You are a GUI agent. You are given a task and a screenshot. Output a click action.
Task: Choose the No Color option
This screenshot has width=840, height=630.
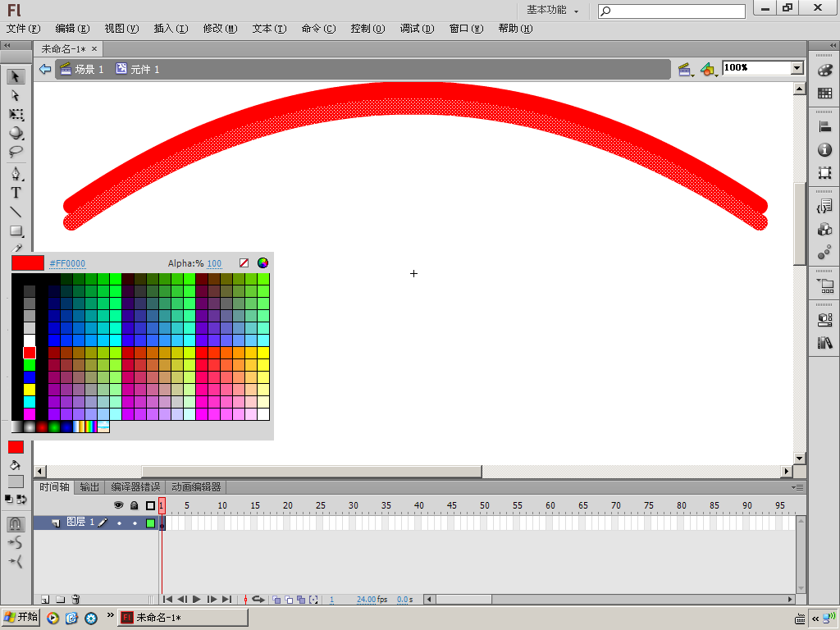(x=244, y=263)
